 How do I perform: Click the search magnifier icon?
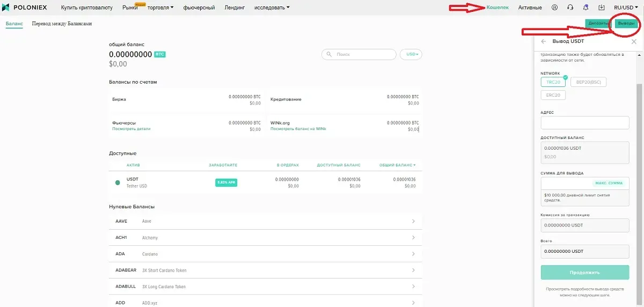[329, 54]
